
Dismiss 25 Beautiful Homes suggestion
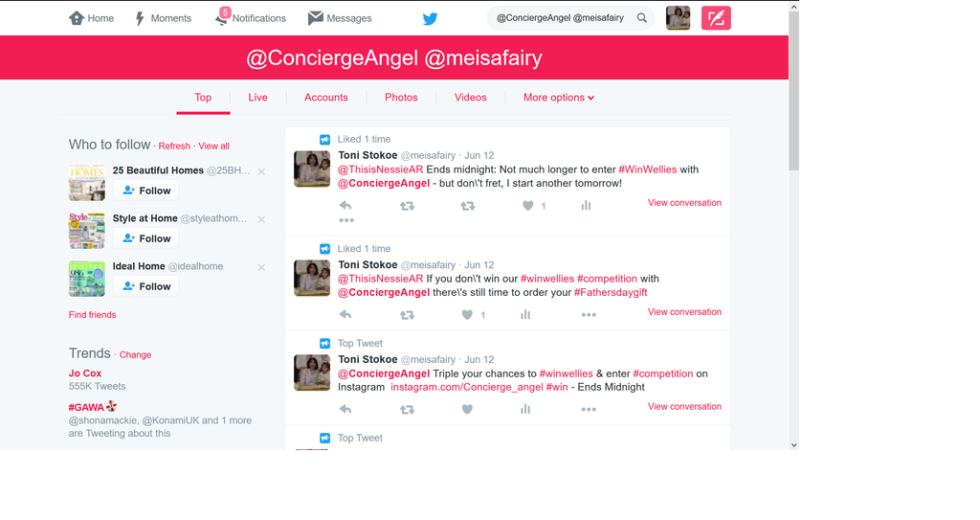261,171
